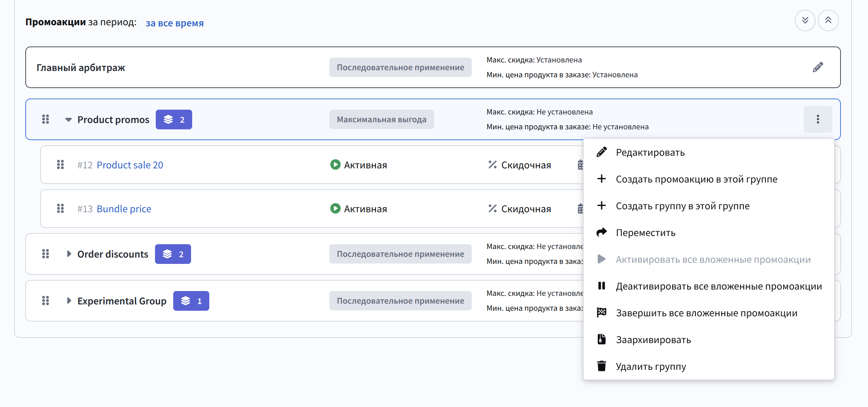Expand the Order discounts group
The height and width of the screenshot is (407, 868).
(x=69, y=254)
